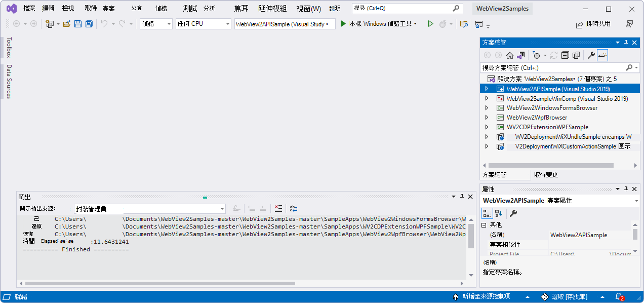Clear all text in the Output window
The width and height of the screenshot is (644, 303).
click(x=278, y=208)
